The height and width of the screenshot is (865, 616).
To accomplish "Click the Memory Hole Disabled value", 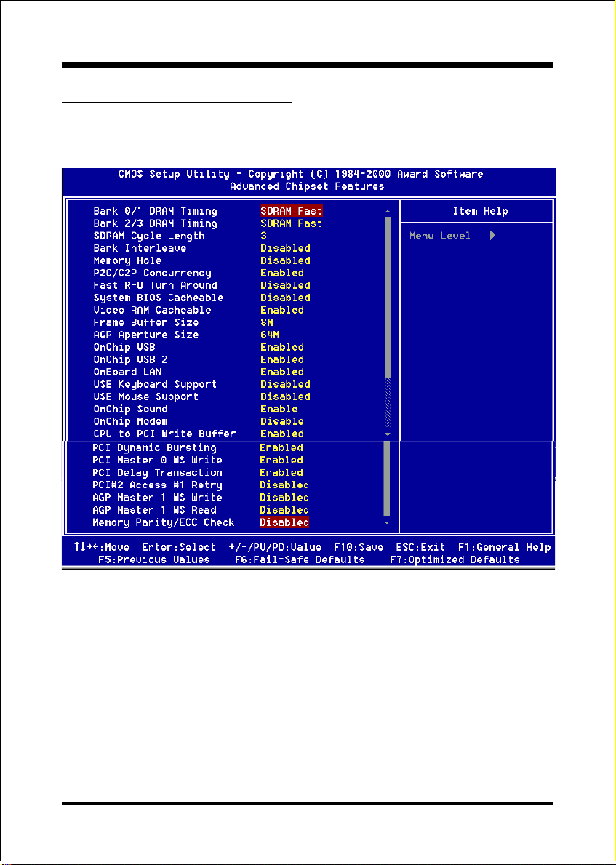I will pyautogui.click(x=285, y=260).
